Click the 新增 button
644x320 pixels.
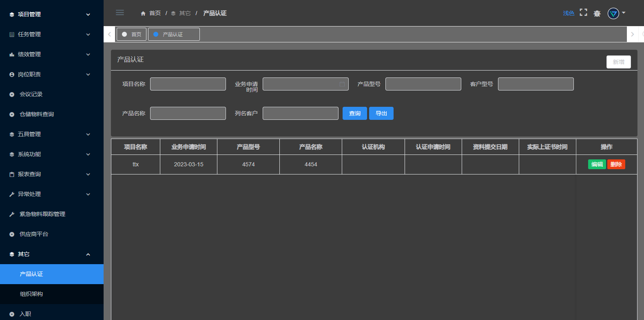[618, 62]
